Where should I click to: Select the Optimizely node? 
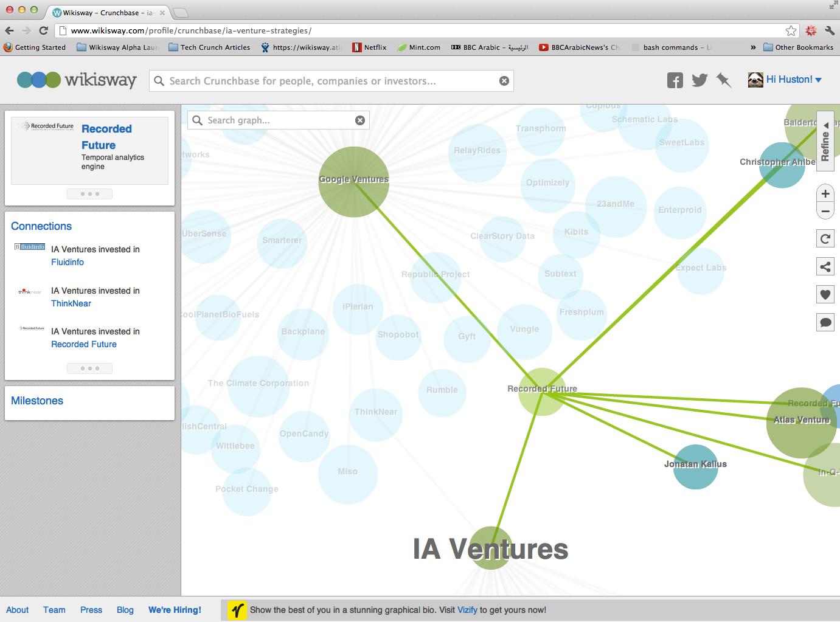click(547, 185)
